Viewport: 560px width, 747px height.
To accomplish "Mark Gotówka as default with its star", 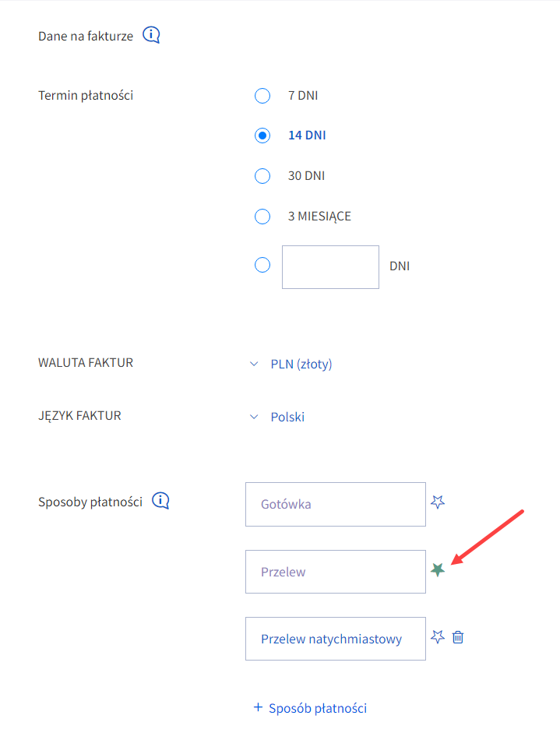I will click(438, 502).
